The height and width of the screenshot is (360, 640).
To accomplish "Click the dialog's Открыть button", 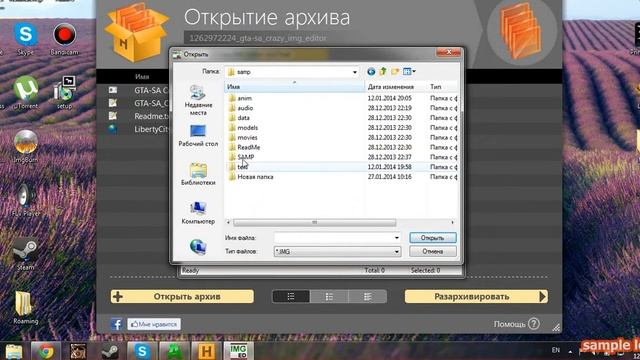I will (433, 238).
